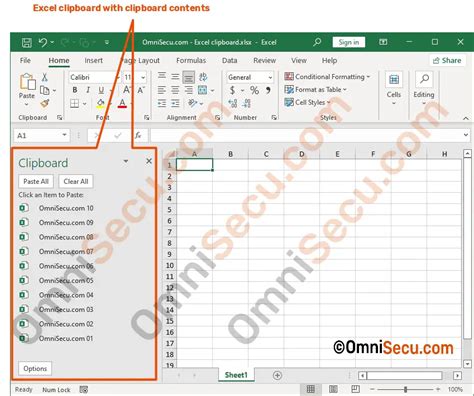Viewport: 474px width, 396px height.
Task: Click the Sign in button
Action: [349, 42]
